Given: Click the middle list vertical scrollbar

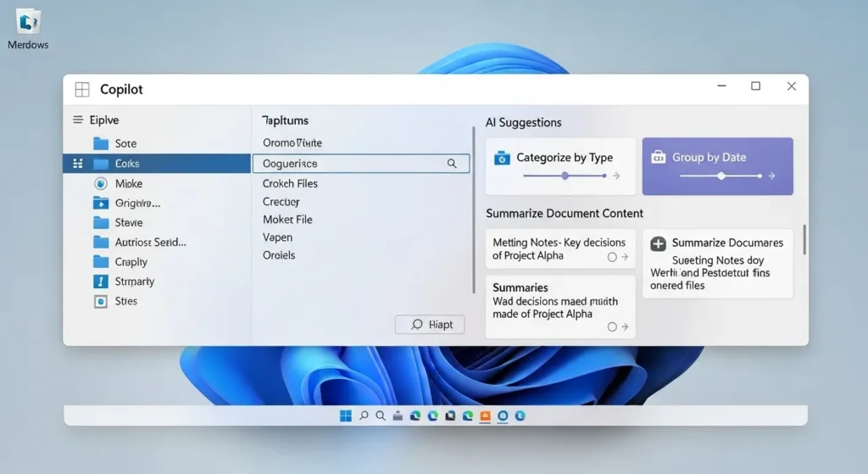Looking at the screenshot, I should [x=474, y=210].
